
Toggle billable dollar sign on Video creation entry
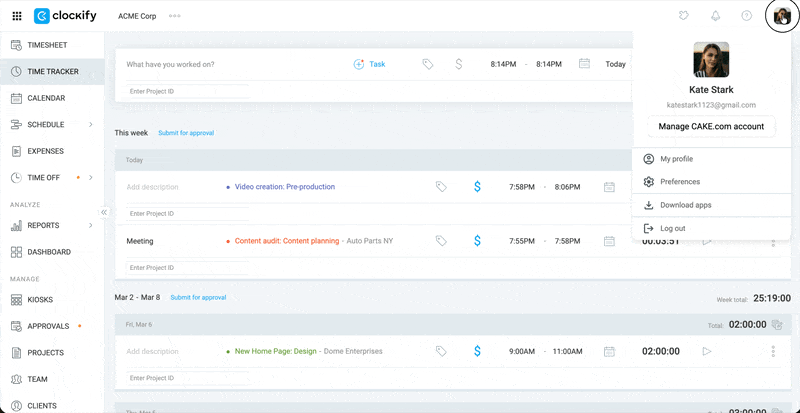click(477, 186)
